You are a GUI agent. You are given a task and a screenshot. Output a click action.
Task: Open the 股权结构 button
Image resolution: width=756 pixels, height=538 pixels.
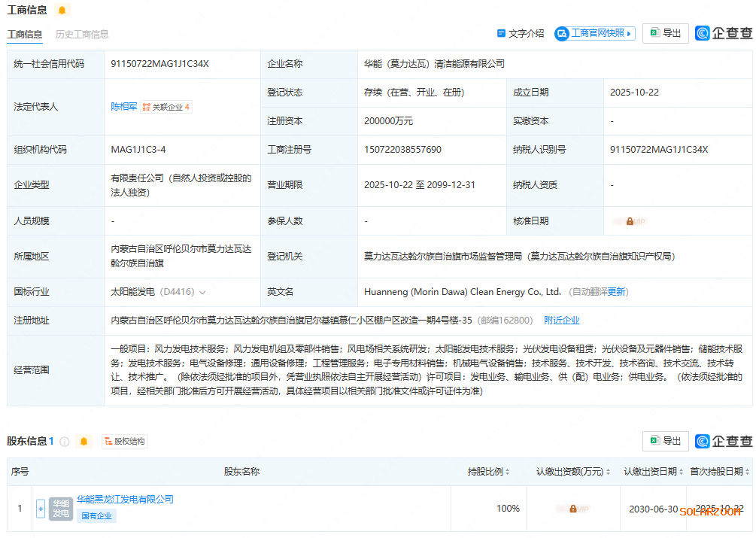coord(125,441)
